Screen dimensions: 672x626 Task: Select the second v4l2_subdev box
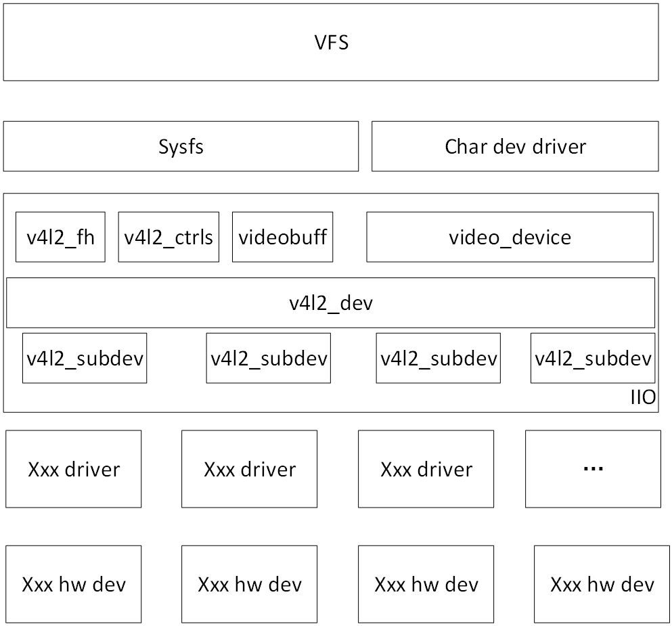click(268, 357)
